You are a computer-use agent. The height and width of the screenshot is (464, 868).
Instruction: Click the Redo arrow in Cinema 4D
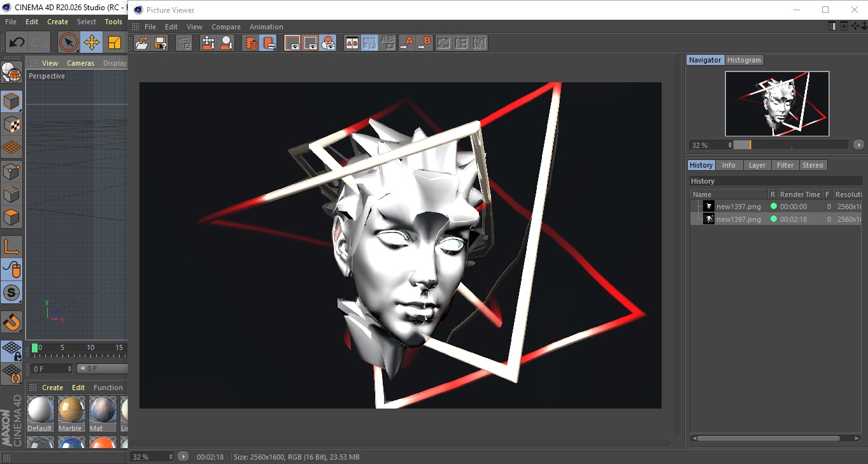40,43
